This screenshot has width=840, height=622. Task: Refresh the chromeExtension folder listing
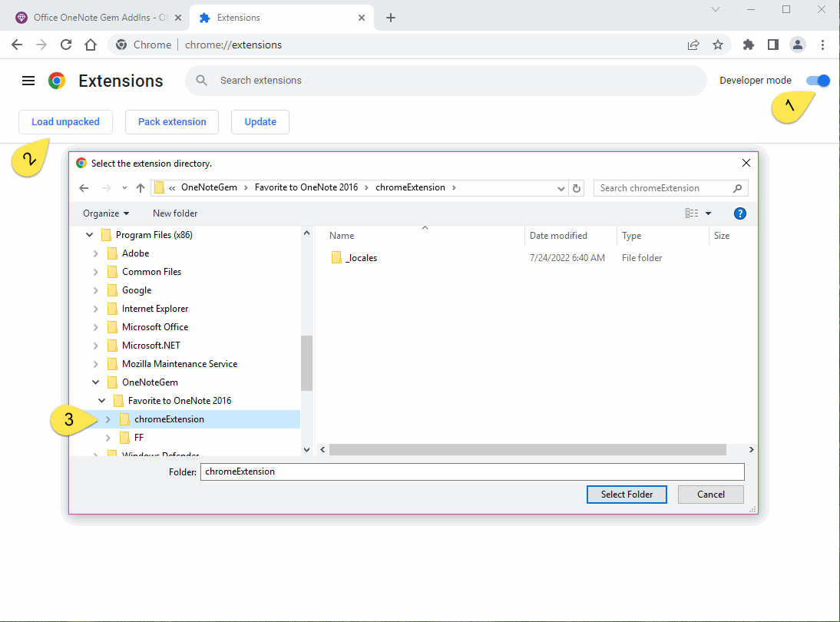point(577,188)
